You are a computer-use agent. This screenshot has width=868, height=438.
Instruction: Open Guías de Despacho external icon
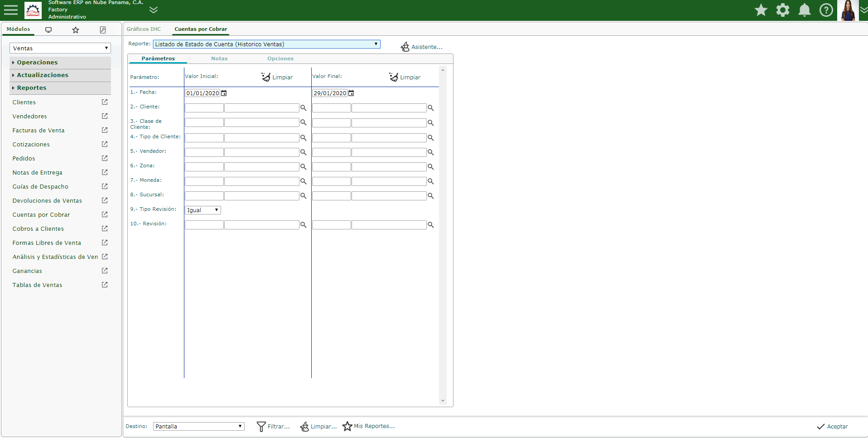[x=105, y=186]
